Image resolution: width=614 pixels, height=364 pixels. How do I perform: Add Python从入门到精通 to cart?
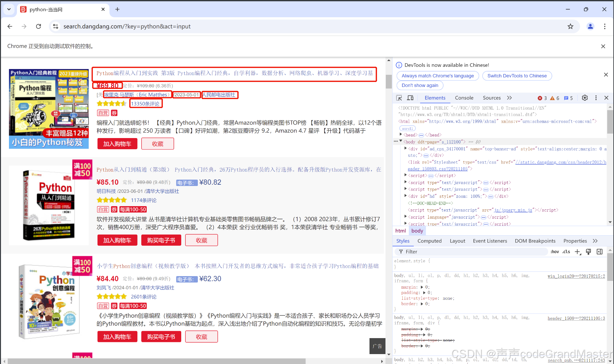pyautogui.click(x=117, y=240)
